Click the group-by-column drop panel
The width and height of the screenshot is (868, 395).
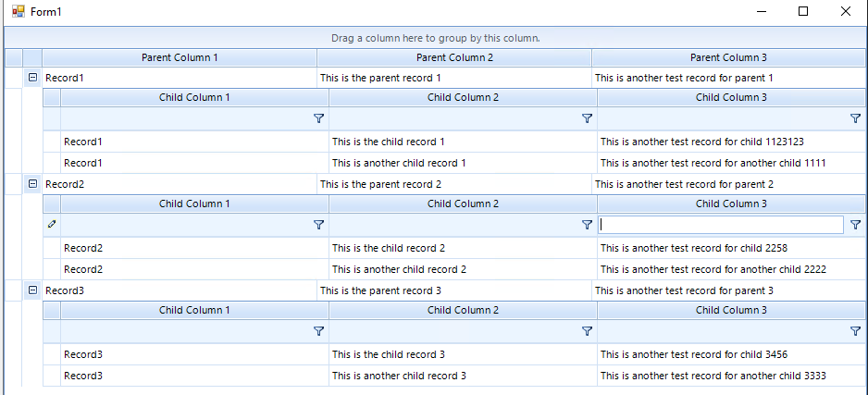point(435,38)
